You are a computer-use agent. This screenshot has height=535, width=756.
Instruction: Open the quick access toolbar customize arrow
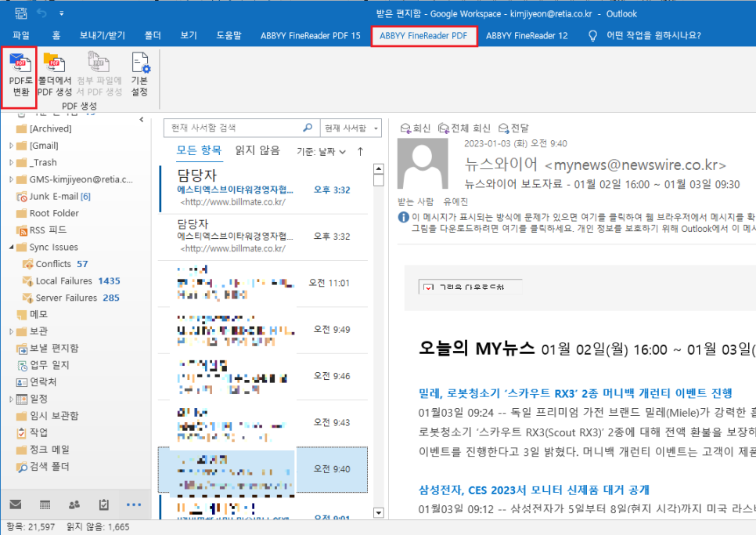61,13
